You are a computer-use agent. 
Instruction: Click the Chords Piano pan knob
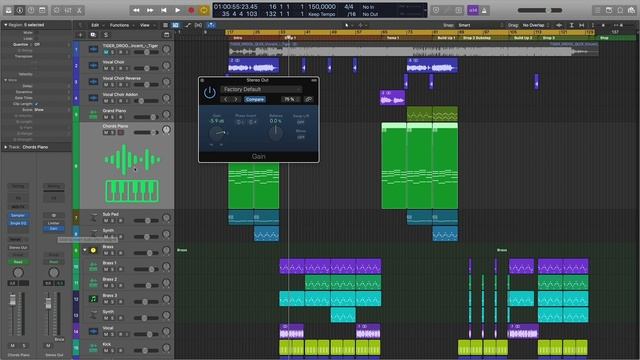pos(166,130)
